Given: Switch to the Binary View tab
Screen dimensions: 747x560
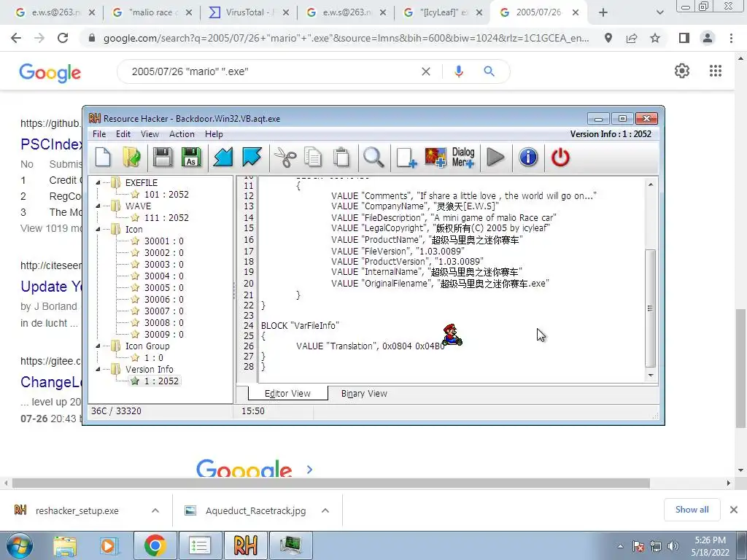Looking at the screenshot, I should [364, 393].
